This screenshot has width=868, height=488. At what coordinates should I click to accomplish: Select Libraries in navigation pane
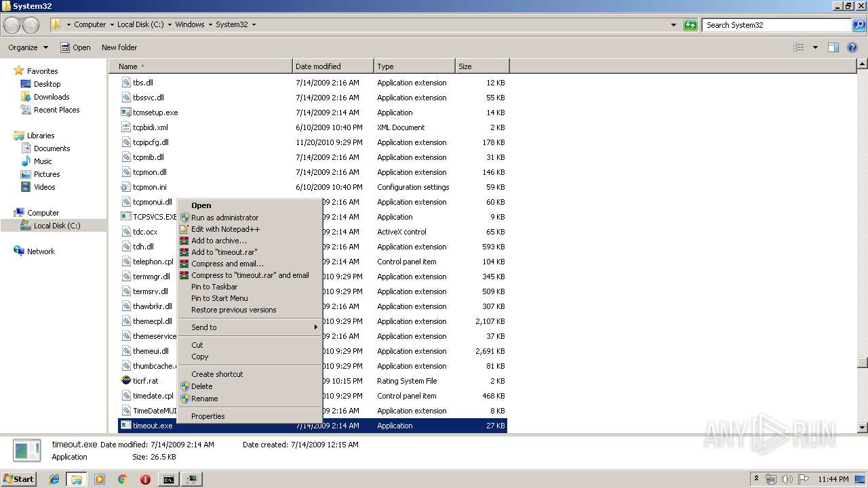pos(41,136)
